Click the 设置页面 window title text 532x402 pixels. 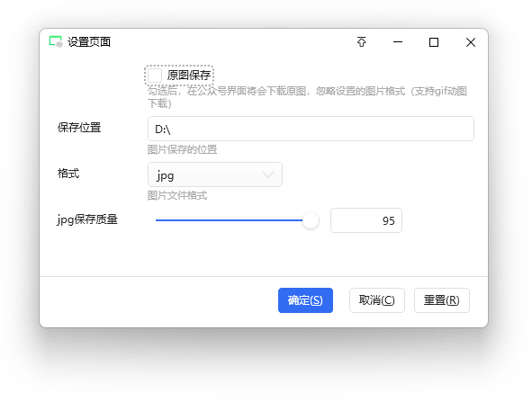click(x=89, y=42)
